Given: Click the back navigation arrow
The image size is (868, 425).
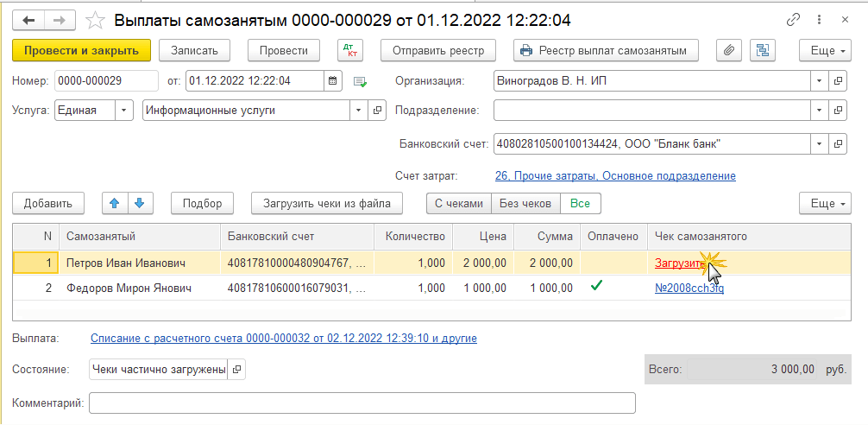Looking at the screenshot, I should (29, 19).
